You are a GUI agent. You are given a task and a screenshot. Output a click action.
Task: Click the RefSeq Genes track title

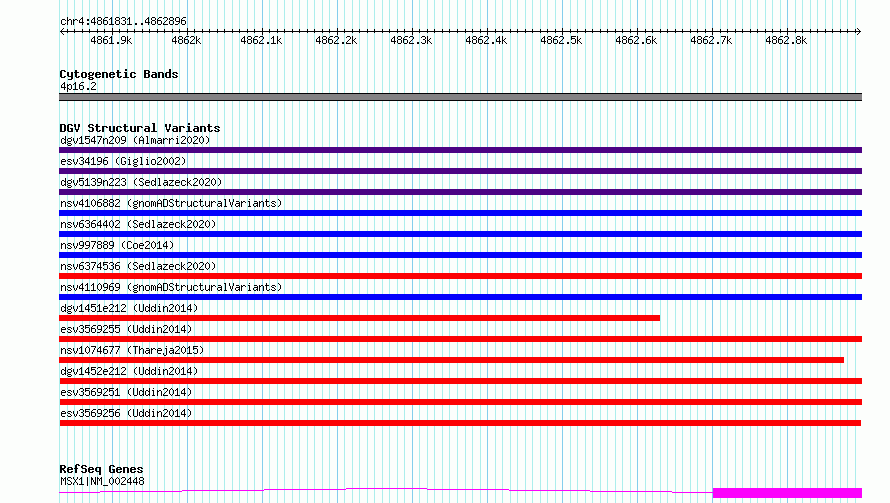pos(101,469)
